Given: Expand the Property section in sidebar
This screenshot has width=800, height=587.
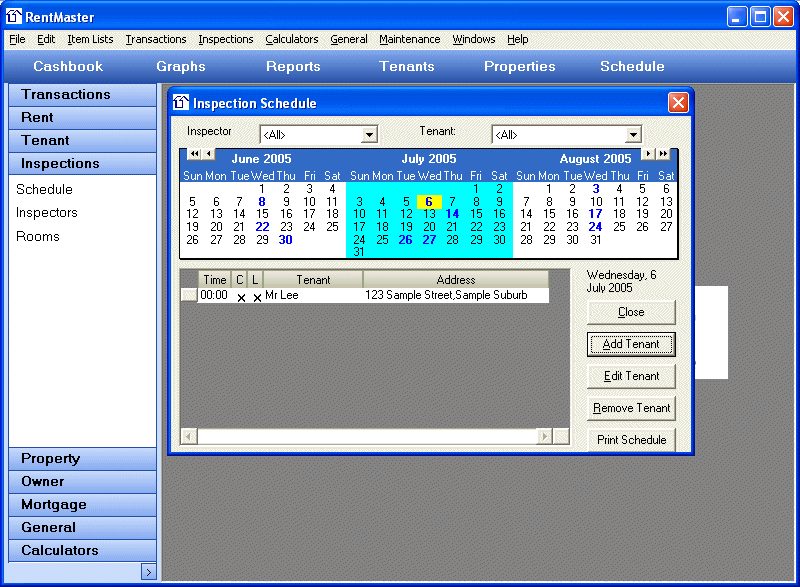Looking at the screenshot, I should point(83,458).
